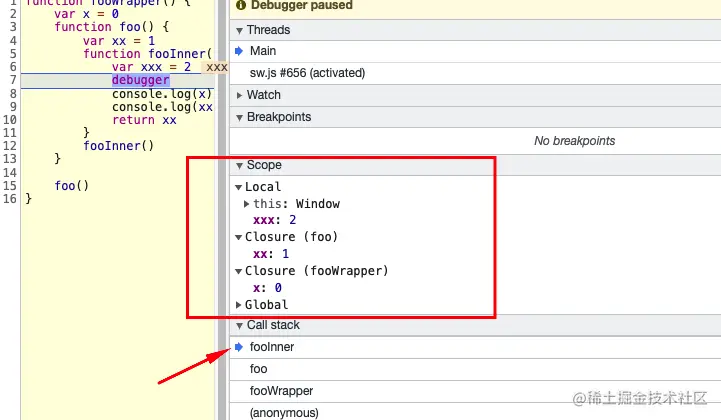The height and width of the screenshot is (420, 721).
Task: Select the fooWrapper call stack frame
Action: 475,391
